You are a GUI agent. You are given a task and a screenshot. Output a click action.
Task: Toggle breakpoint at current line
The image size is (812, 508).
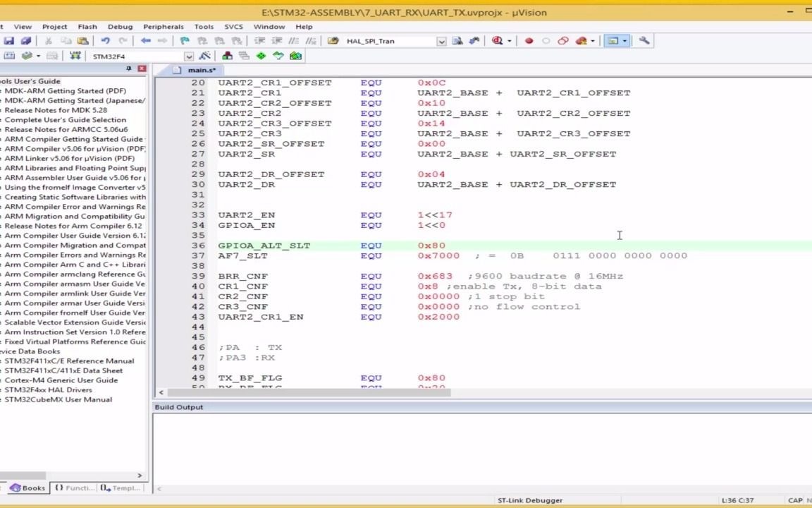pos(529,40)
